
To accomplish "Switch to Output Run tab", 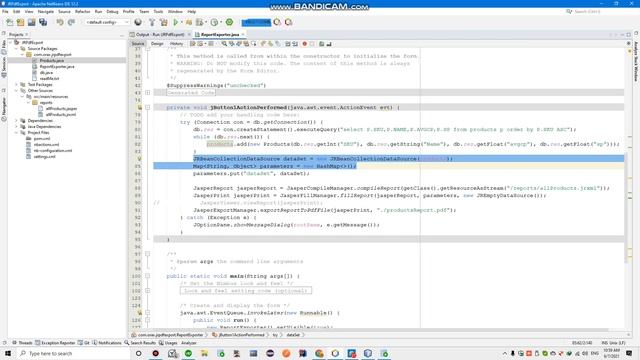I will click(160, 35).
